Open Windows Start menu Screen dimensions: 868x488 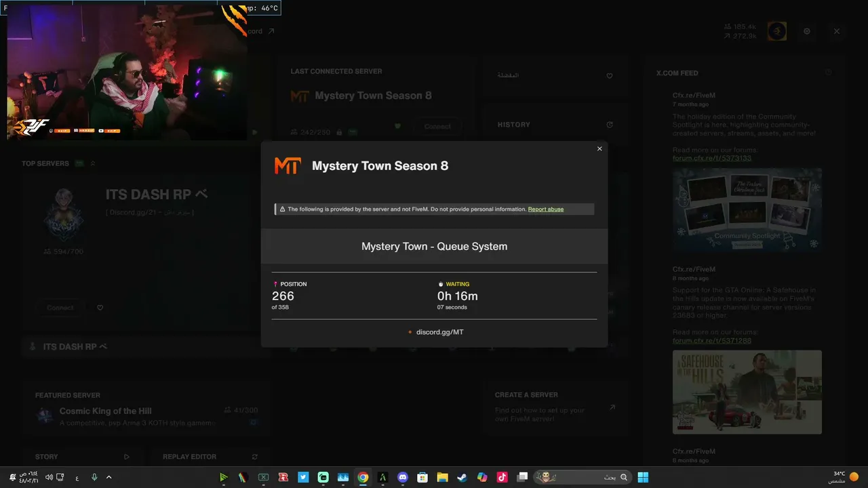click(x=643, y=477)
